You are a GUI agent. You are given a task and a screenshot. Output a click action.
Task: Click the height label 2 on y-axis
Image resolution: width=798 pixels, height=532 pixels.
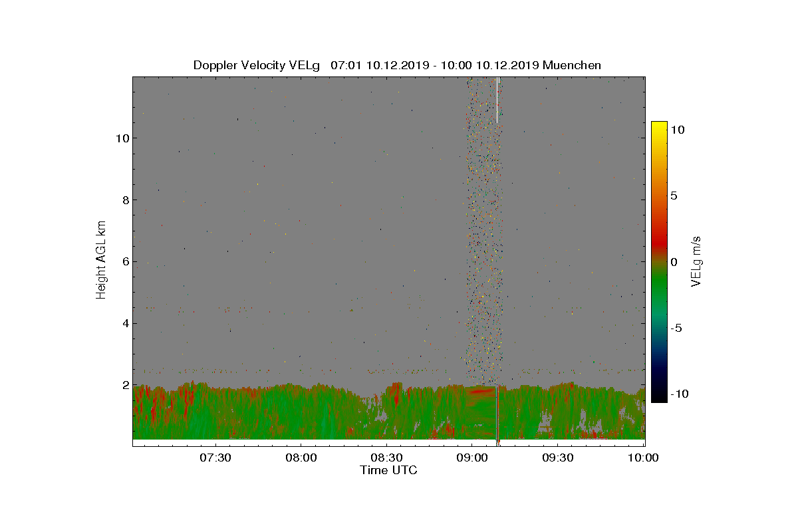point(123,386)
